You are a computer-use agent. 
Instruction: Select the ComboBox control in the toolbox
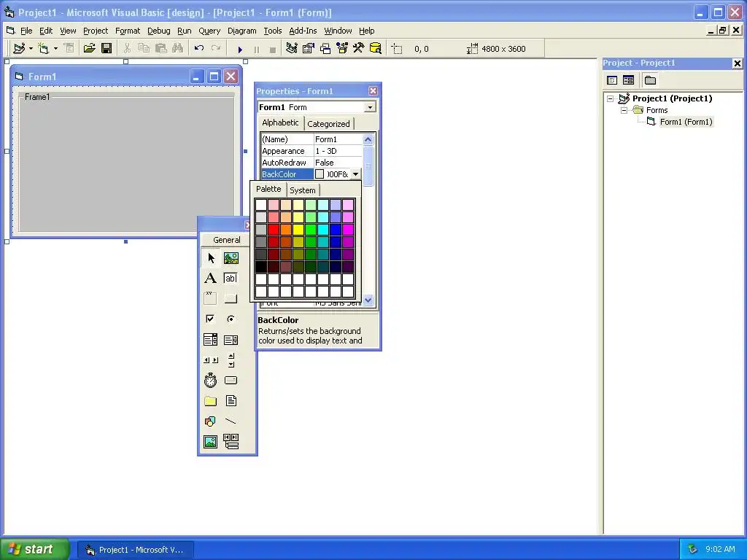211,340
